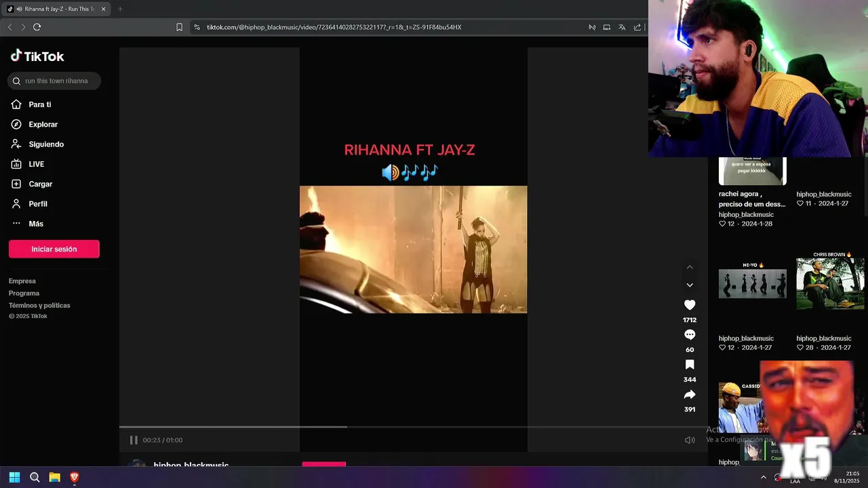868x488 pixels.
Task: Mute the video with speaker icon
Action: click(x=690, y=440)
